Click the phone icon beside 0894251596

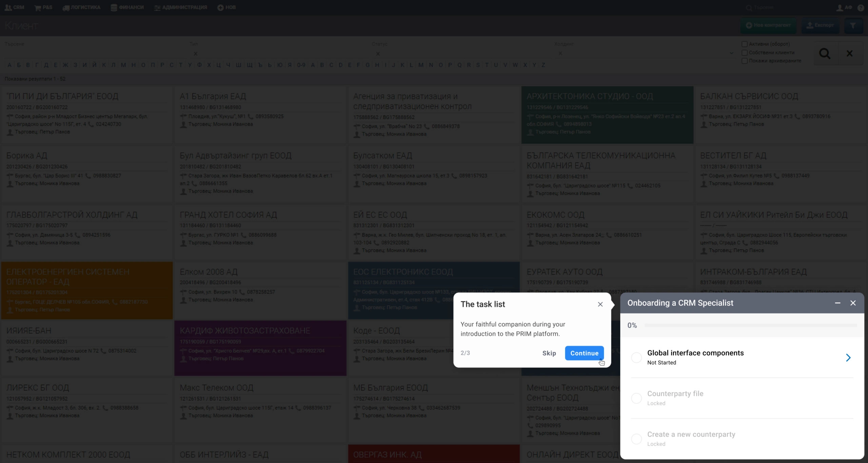[x=77, y=235]
